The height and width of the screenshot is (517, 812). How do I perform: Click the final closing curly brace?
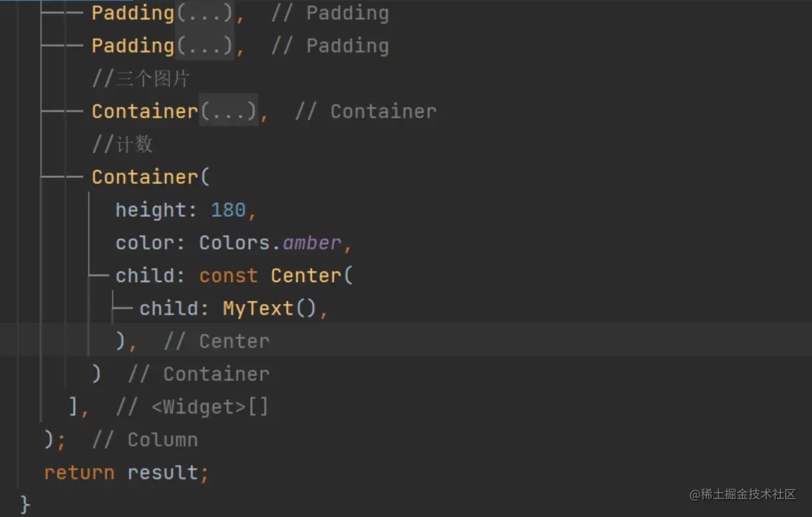coord(25,504)
